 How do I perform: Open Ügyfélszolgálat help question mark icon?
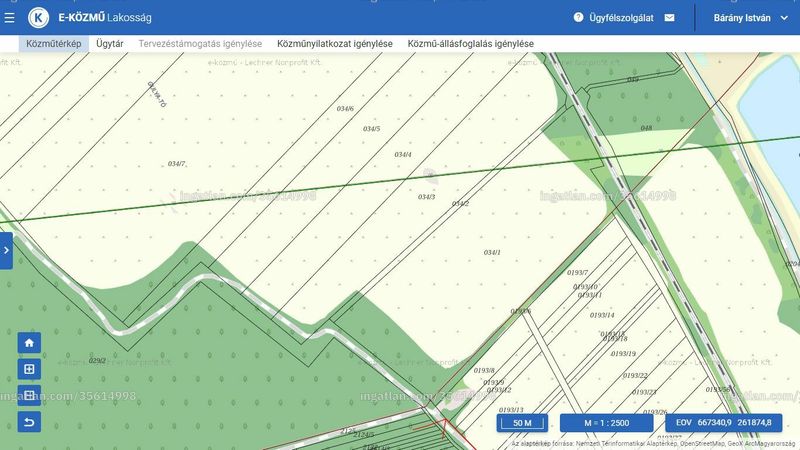coord(578,17)
